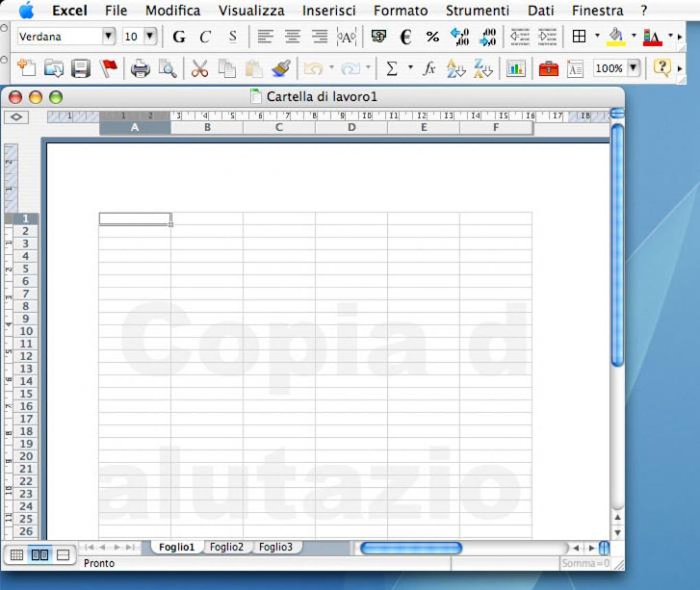Screen dimensions: 700x590
Task: Create a new workbook
Action: 26,69
